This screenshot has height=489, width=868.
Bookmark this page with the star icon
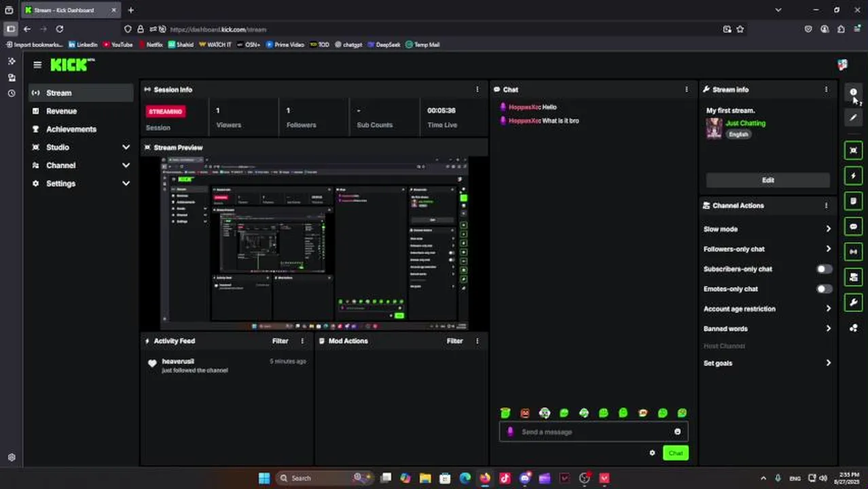[x=740, y=29]
